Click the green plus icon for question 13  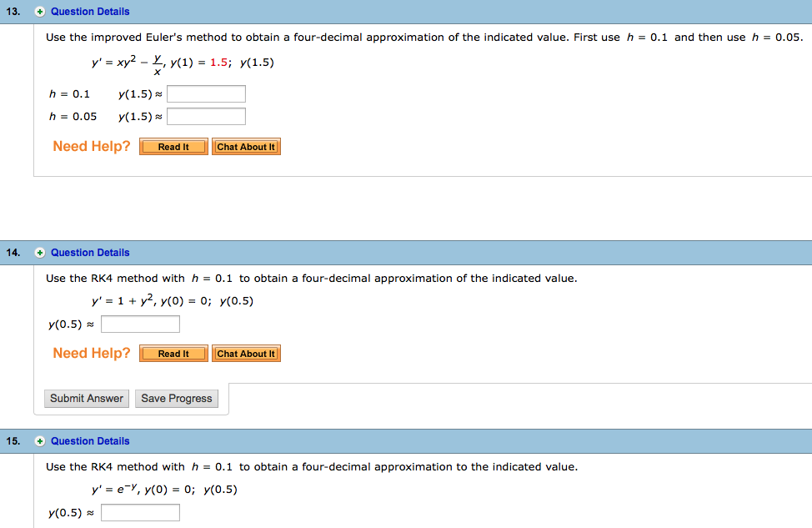(38, 11)
